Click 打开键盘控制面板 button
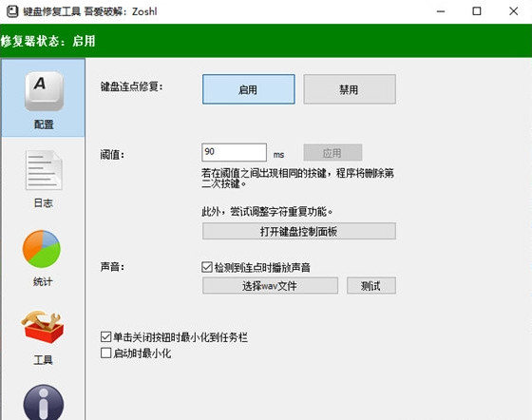 coord(299,231)
